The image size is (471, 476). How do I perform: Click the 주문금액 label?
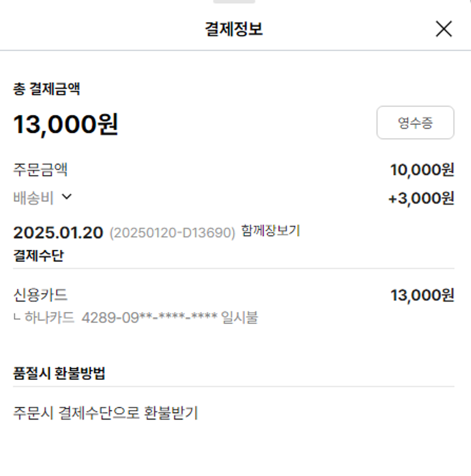[40, 170]
